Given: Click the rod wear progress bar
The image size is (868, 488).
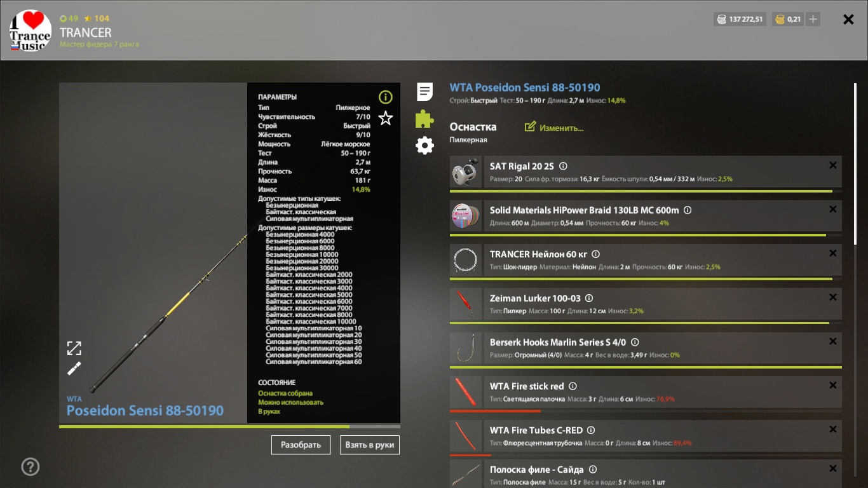Looking at the screenshot, I should [229, 426].
